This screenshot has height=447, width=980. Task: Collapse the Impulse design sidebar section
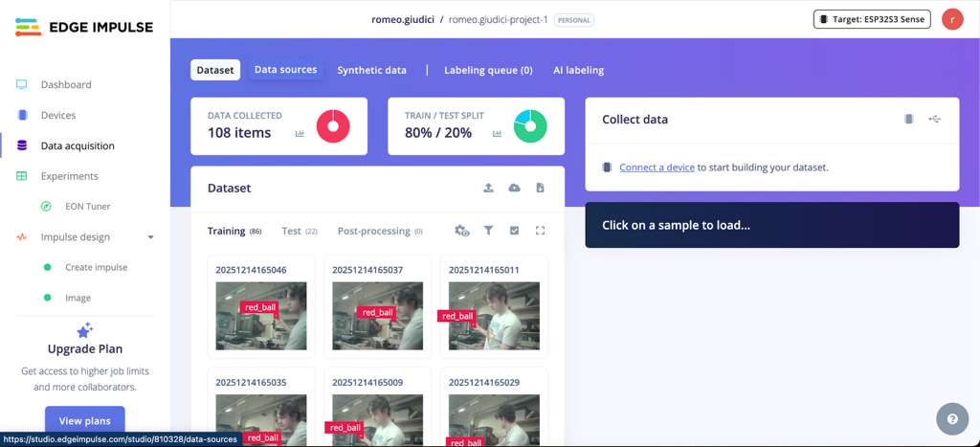[150, 237]
